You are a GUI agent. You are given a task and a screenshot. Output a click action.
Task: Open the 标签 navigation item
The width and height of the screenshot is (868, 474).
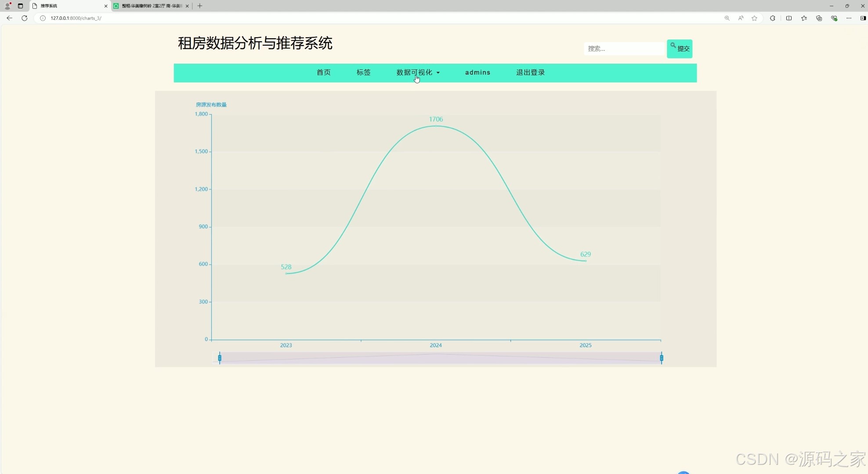click(x=363, y=72)
